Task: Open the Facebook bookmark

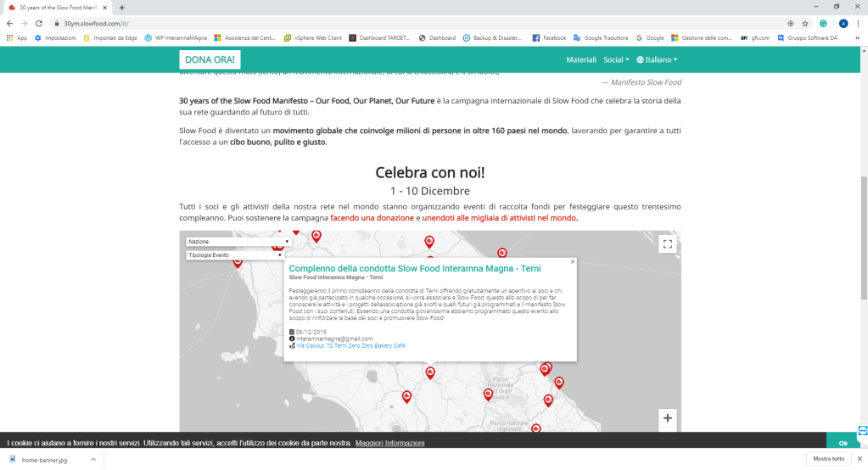Action: click(549, 38)
